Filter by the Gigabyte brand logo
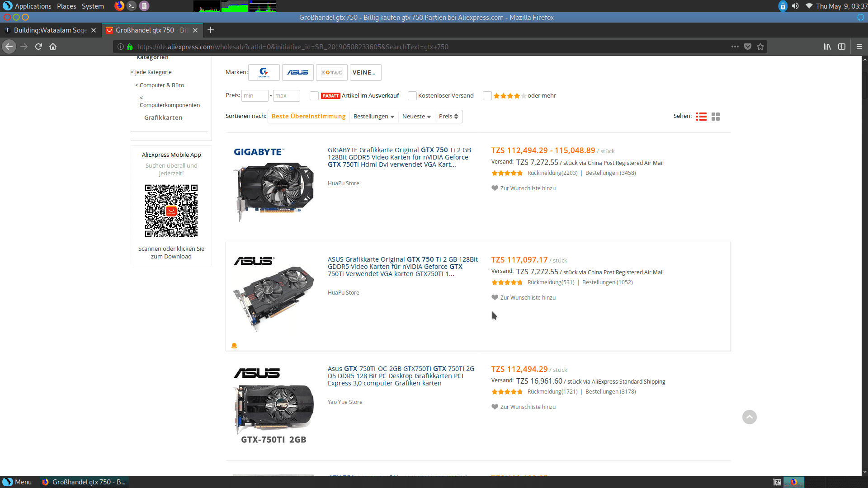868x488 pixels. click(264, 72)
